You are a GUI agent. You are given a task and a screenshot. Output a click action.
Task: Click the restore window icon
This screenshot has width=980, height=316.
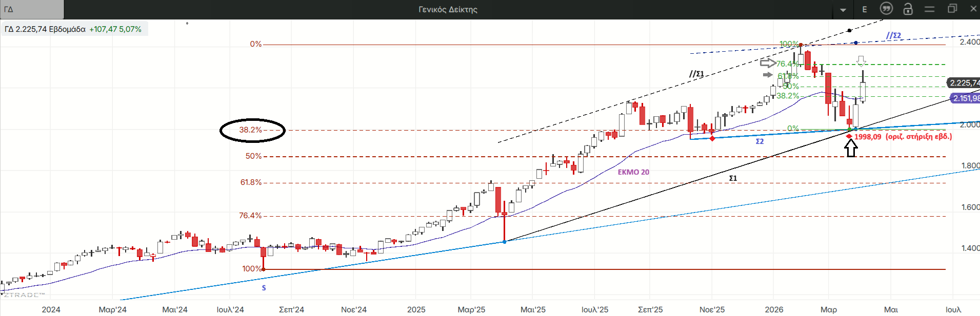952,9
